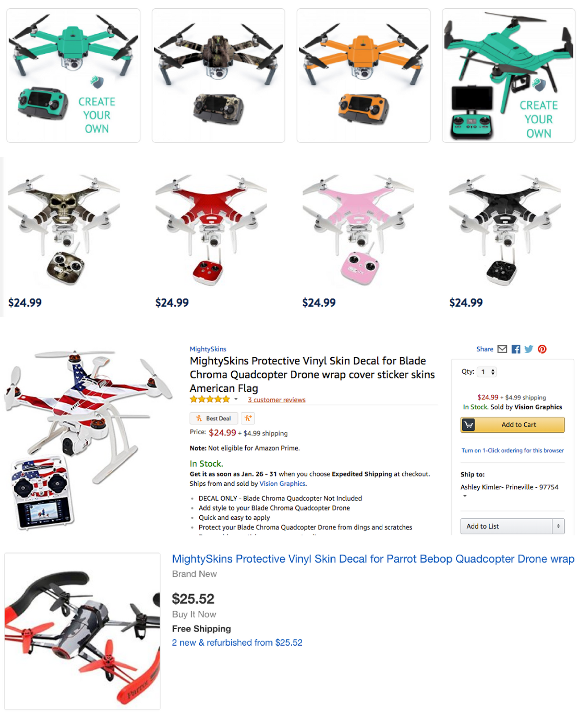
Task: Click the Best Deal badge
Action: (213, 418)
